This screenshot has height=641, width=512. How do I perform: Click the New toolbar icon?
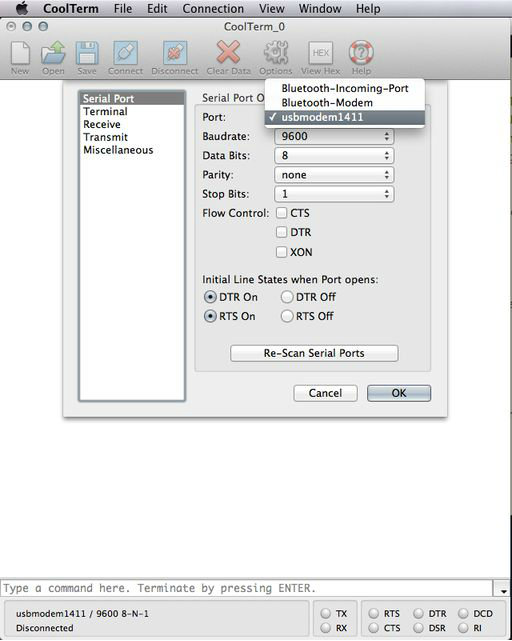pos(20,53)
